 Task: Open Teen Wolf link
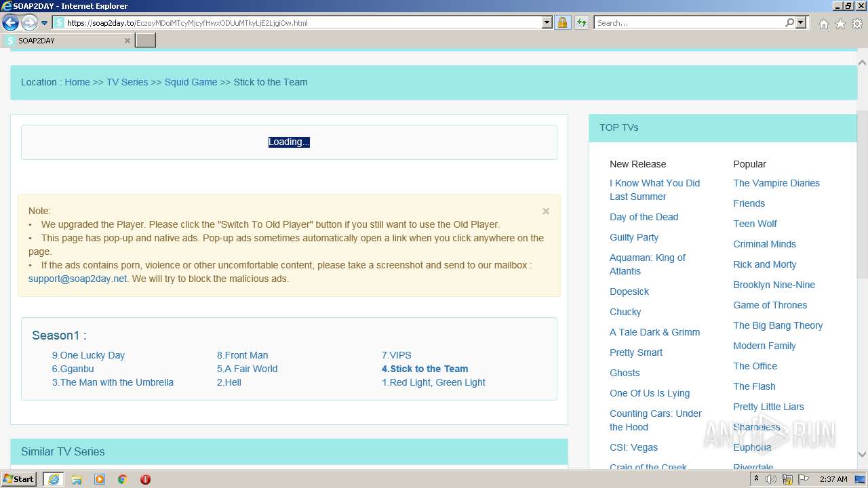pos(755,224)
